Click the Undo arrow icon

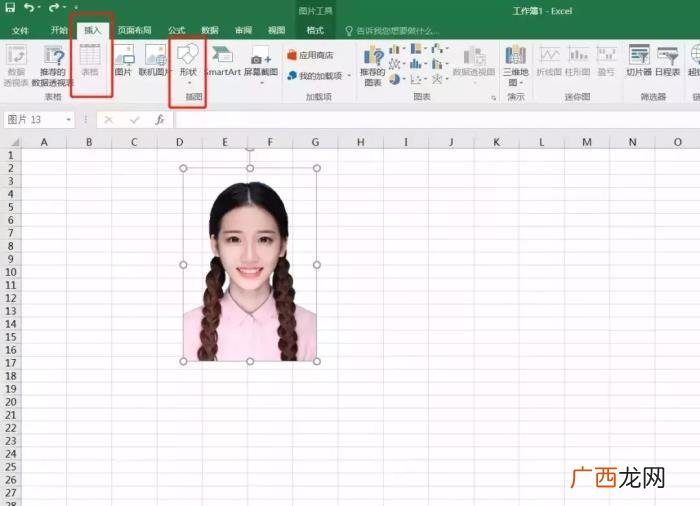[29, 7]
